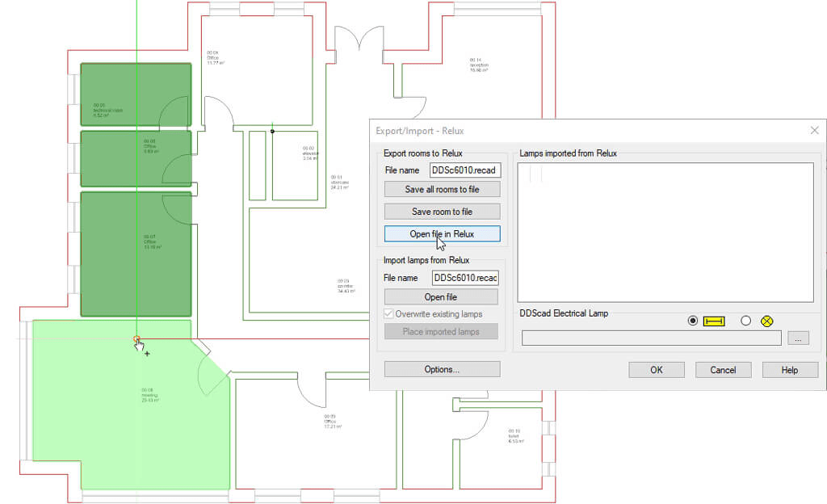
Task: Click Open file under Import lamps
Action: click(441, 297)
